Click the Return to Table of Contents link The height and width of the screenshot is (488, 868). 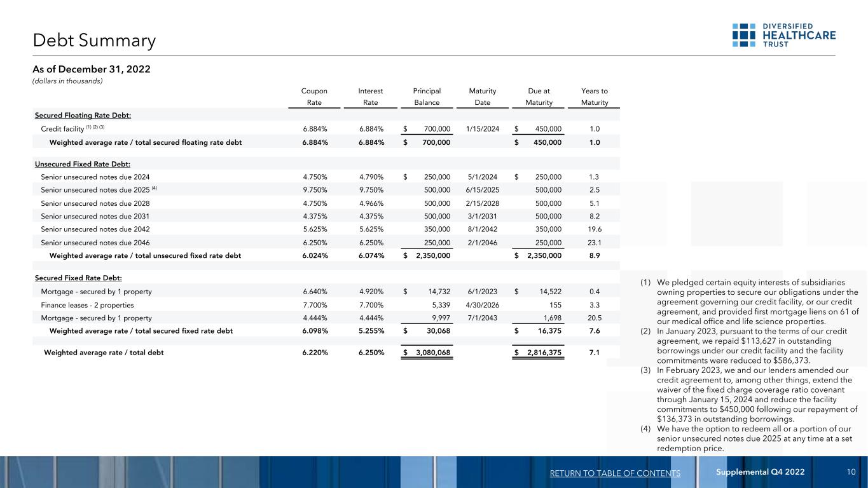(614, 473)
